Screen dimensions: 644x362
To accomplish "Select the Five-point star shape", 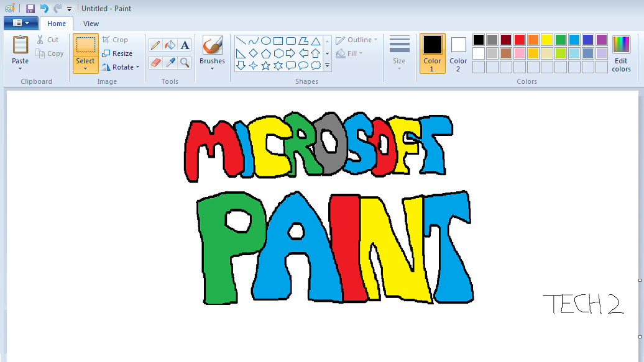I will coord(266,66).
